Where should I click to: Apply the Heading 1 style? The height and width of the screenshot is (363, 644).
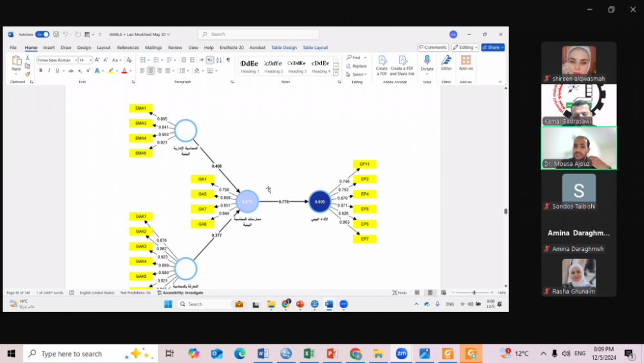tap(250, 66)
